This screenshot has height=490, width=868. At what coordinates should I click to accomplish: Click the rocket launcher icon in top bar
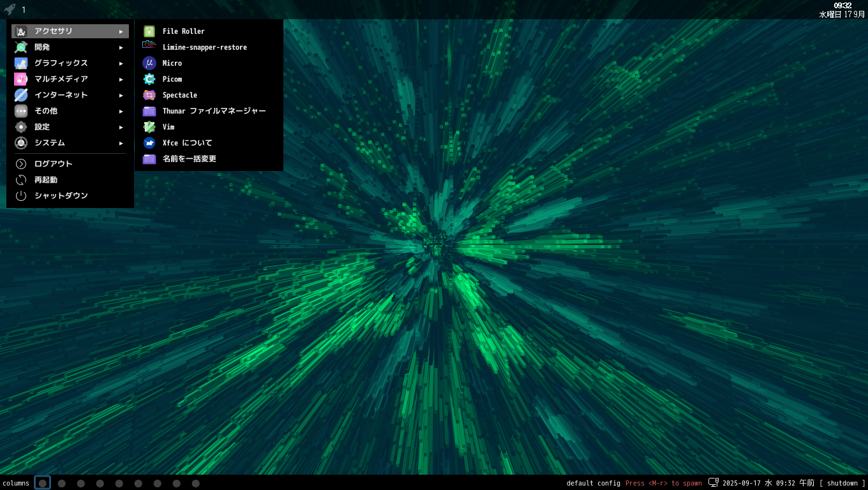click(9, 10)
